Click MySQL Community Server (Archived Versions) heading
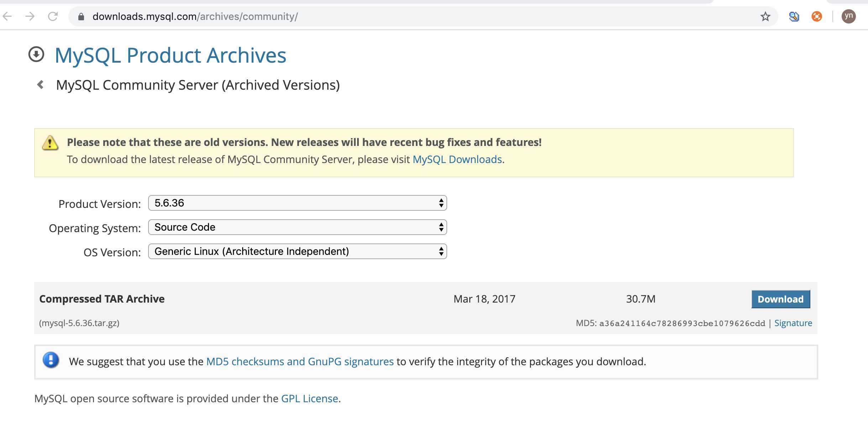 [198, 85]
